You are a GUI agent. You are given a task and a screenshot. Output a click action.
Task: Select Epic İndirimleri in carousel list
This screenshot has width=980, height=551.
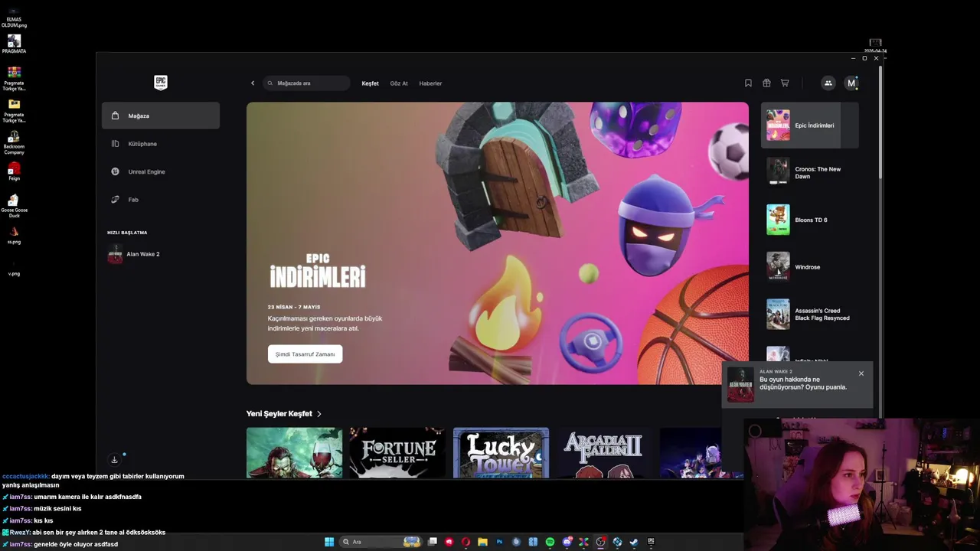click(810, 125)
